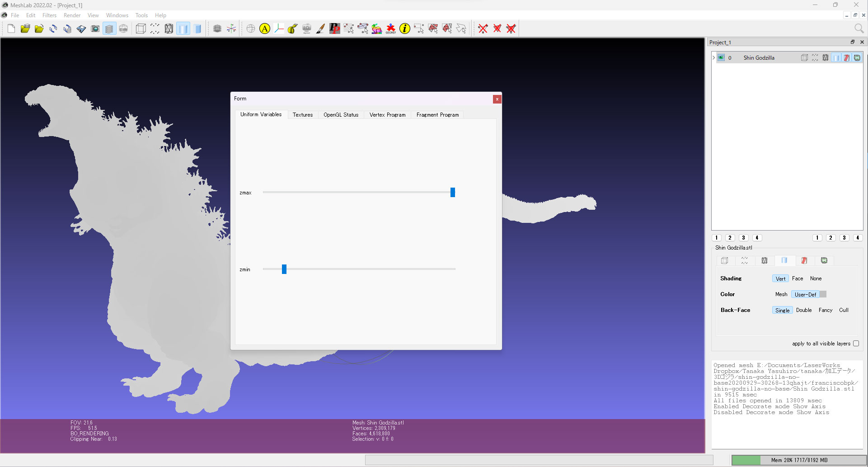The height and width of the screenshot is (467, 868).
Task: Switch to the Textures tab
Action: (303, 115)
